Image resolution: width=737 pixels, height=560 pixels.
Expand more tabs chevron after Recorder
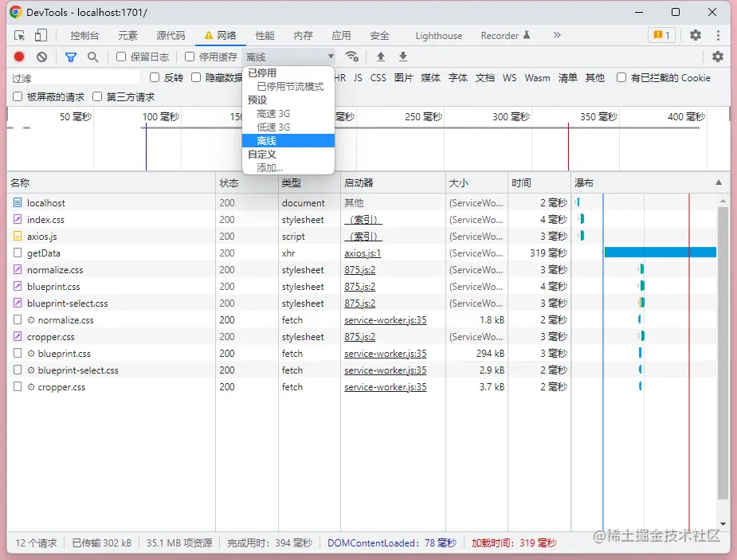556,35
